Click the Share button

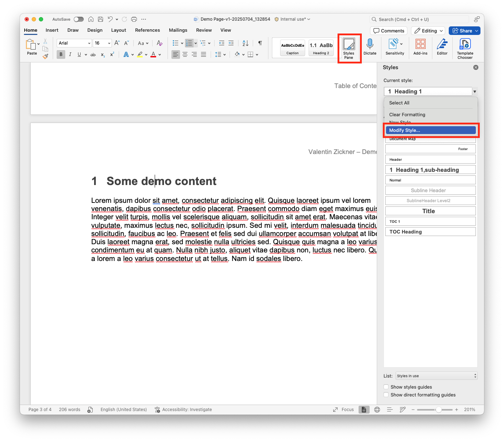(x=464, y=31)
